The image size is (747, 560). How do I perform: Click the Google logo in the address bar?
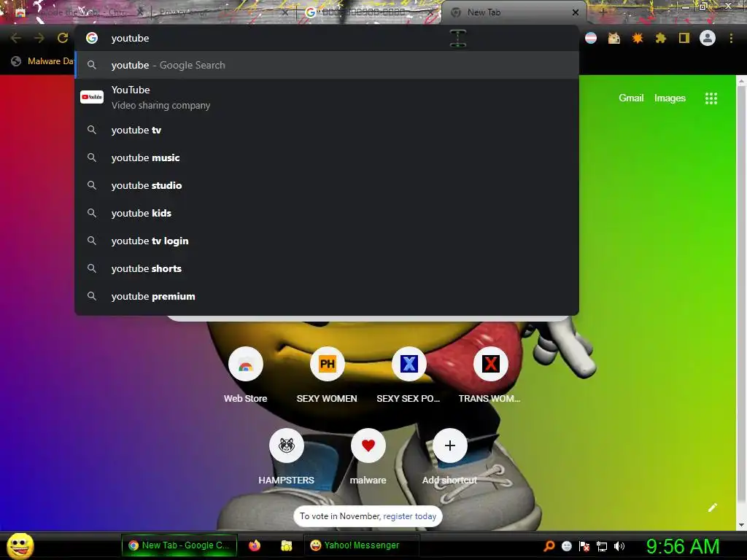(92, 38)
